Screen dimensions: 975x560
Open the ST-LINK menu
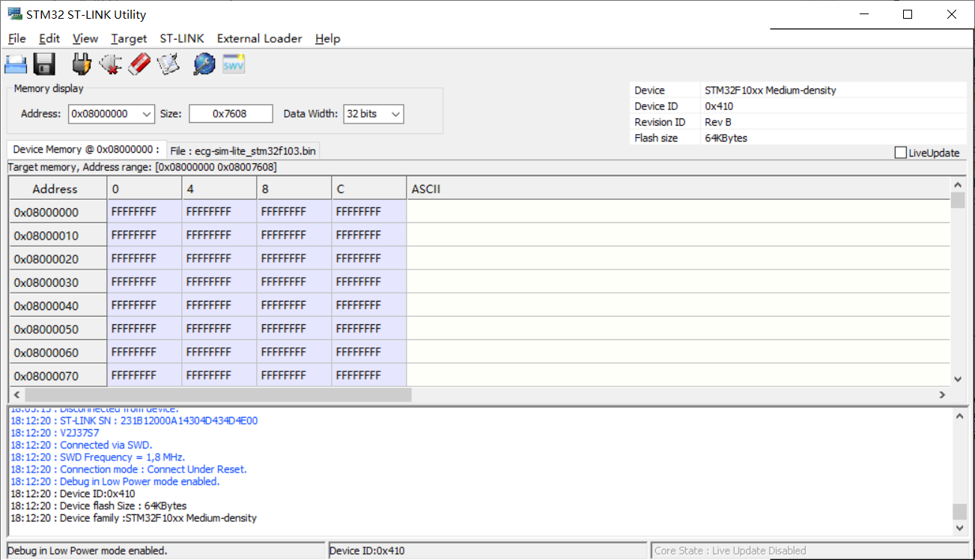(x=181, y=38)
